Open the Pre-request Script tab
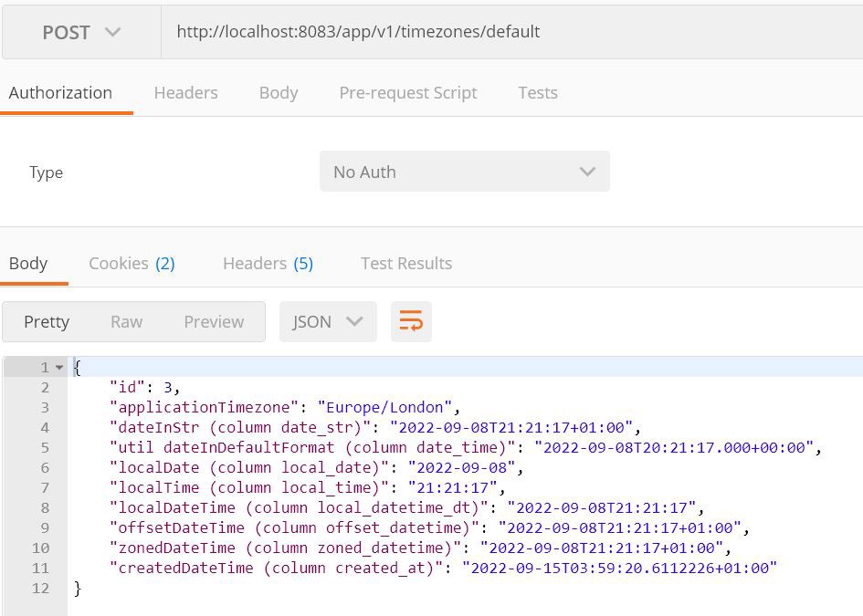Viewport: 863px width, 616px height. (408, 93)
